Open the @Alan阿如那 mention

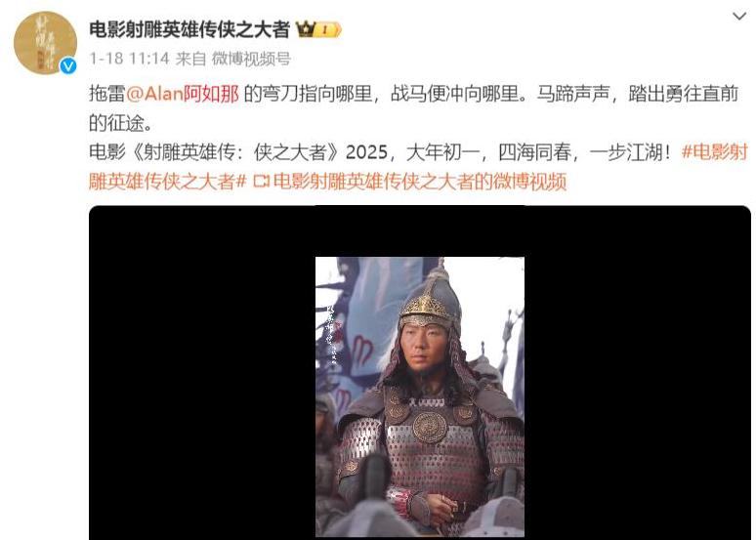pos(183,93)
